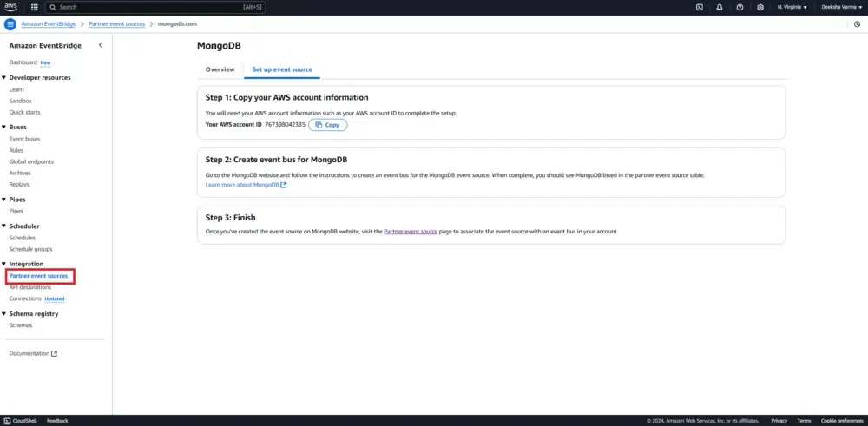Screen dimensions: 868x426
Task: Select the Set up event source tab
Action: coord(282,69)
